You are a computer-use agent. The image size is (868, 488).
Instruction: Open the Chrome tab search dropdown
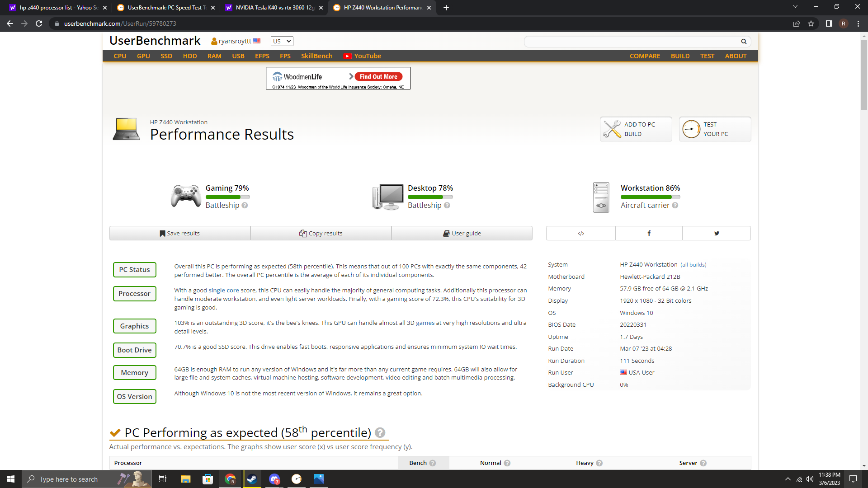coord(795,7)
